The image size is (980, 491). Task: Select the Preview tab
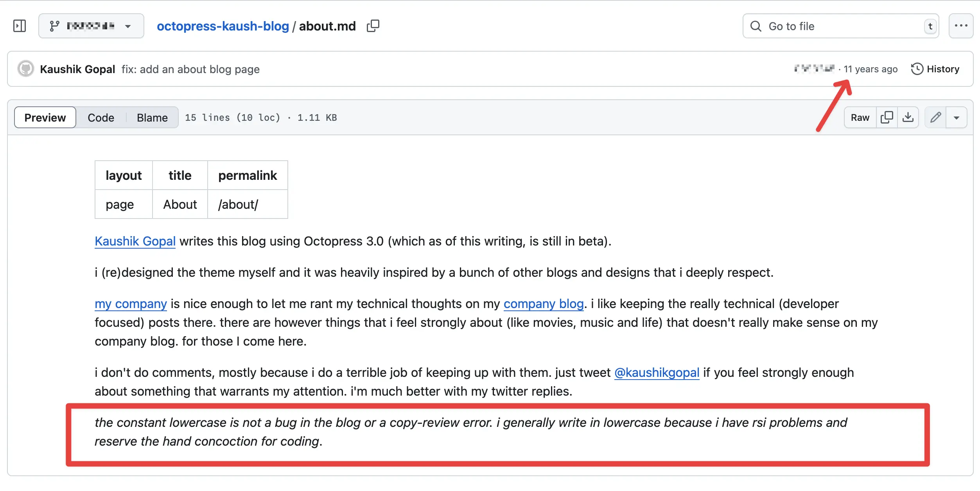point(45,117)
